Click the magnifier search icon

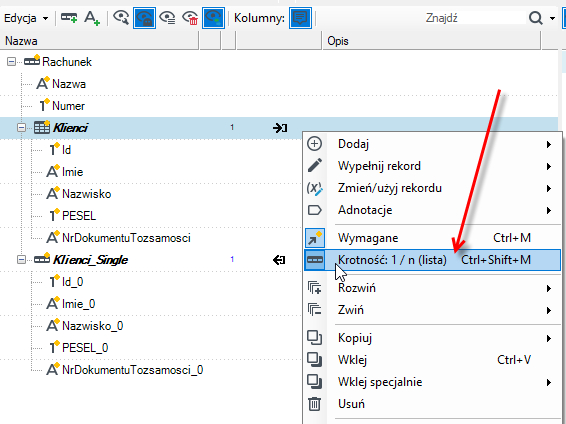click(535, 18)
